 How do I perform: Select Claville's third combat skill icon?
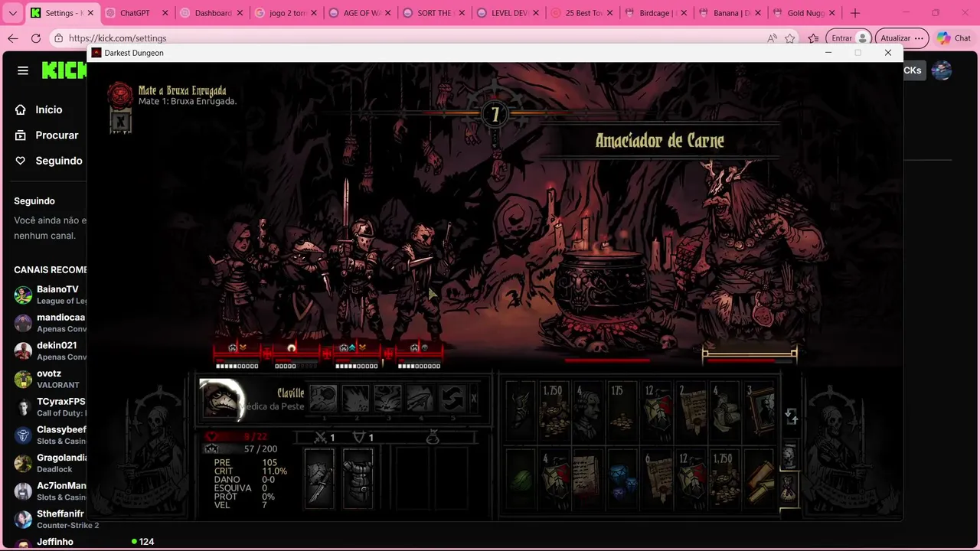tap(388, 399)
